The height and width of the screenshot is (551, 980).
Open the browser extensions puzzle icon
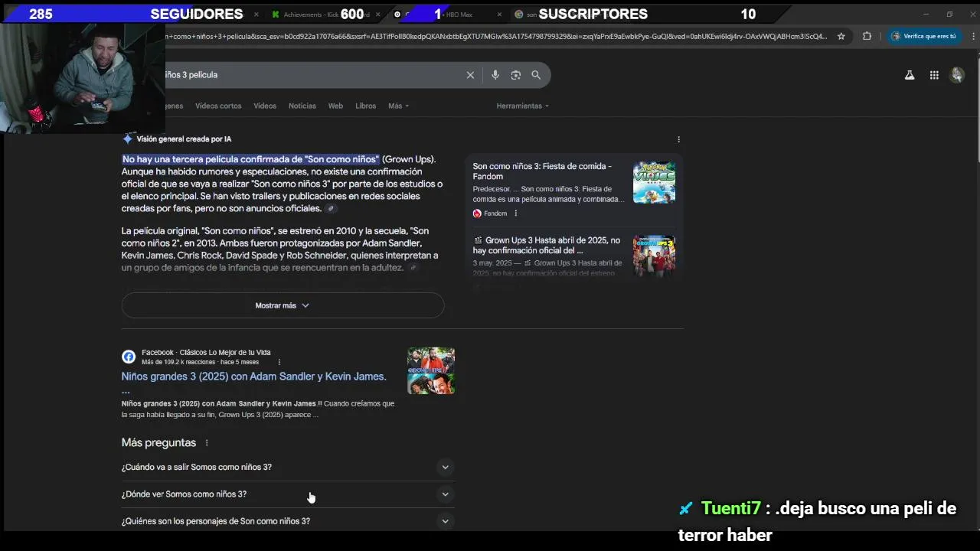tap(867, 36)
